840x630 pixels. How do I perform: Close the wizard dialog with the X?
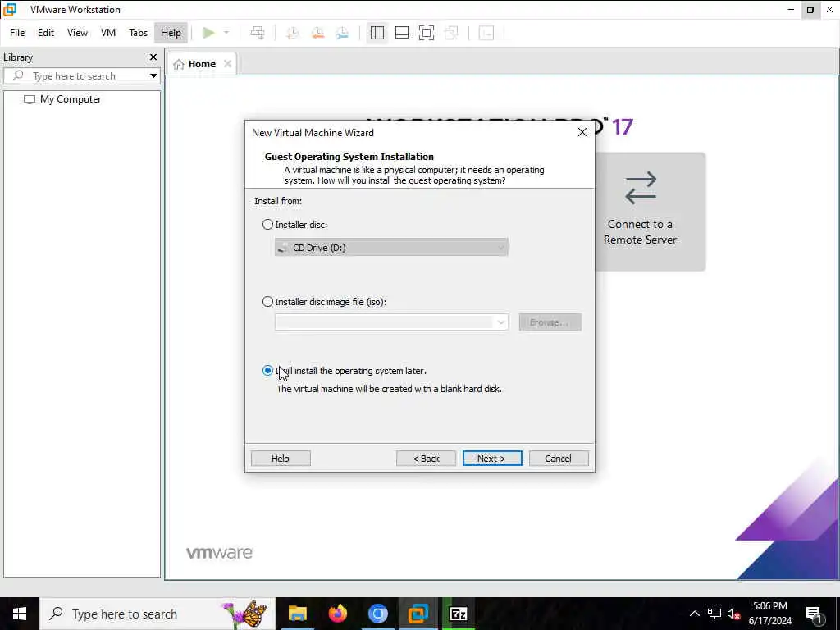[x=582, y=132]
